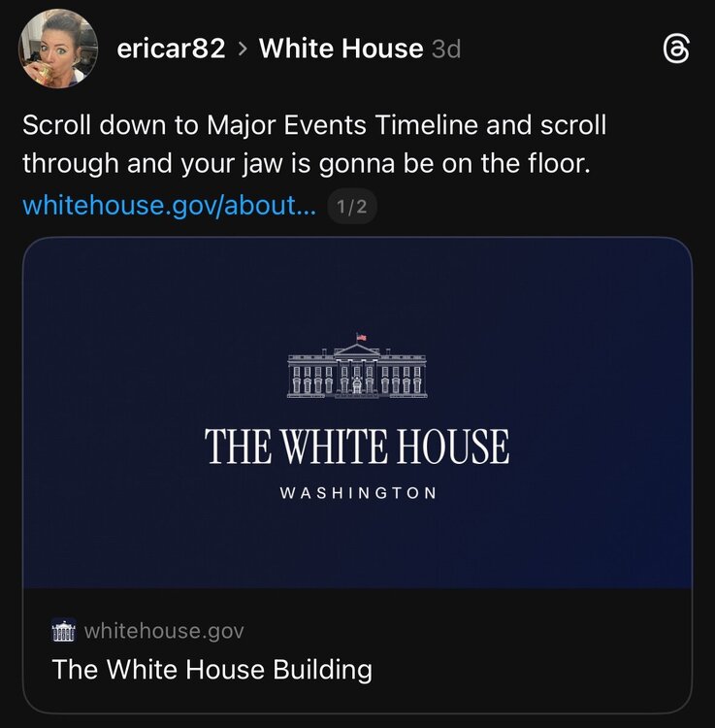Open the 1/2 page indicator badge
715x728 pixels.
pos(352,207)
